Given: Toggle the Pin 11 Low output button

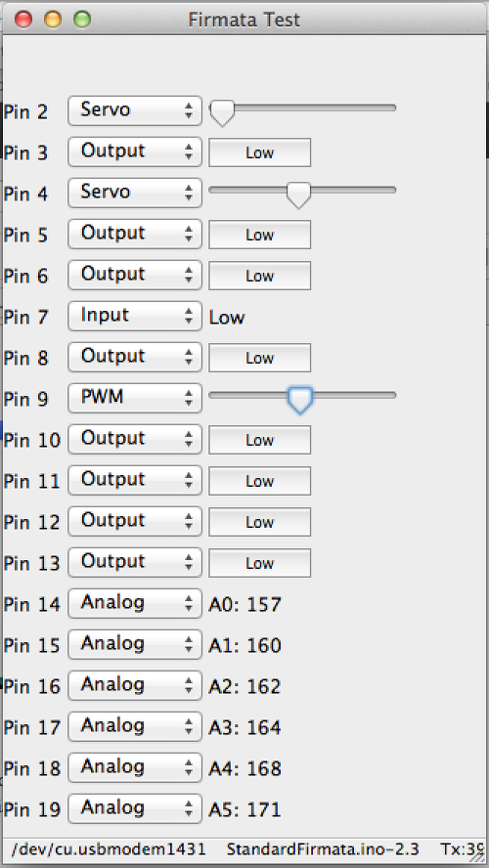Looking at the screenshot, I should point(260,481).
